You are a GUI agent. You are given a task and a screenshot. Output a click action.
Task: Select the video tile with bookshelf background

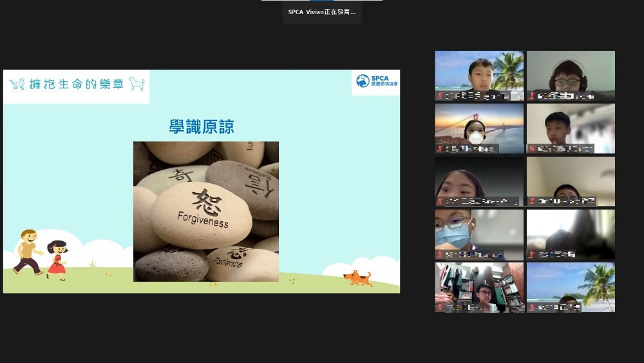tap(479, 286)
